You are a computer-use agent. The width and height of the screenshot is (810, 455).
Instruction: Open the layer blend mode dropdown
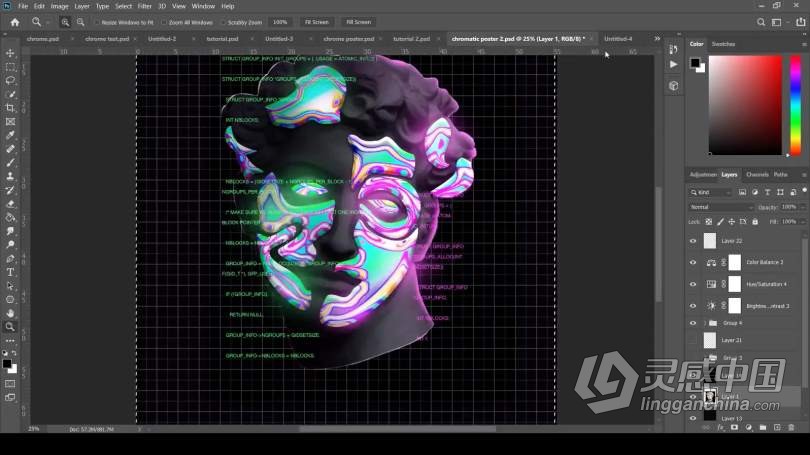coord(720,207)
